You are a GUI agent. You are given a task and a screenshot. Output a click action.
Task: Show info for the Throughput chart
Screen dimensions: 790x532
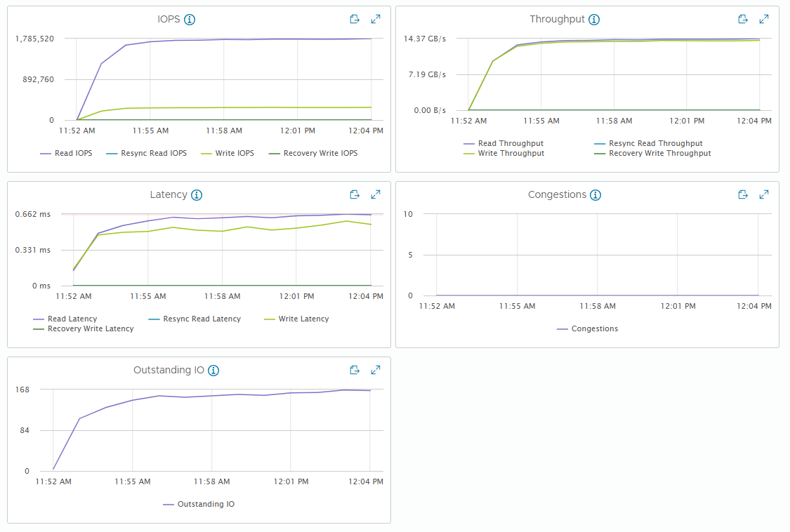594,20
